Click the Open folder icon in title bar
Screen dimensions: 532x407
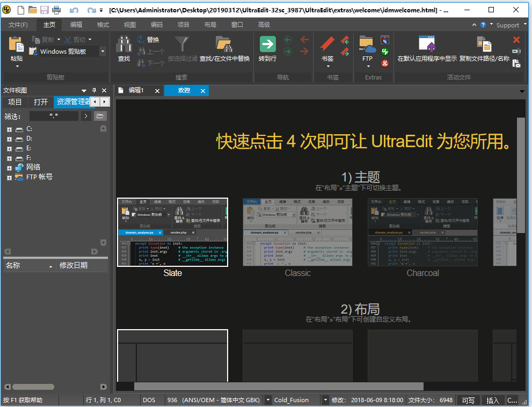[33, 10]
